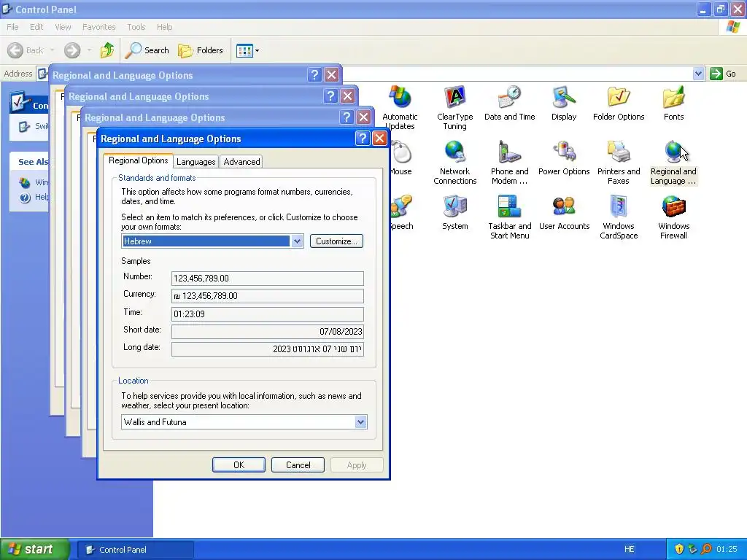Click the Forward arrow toolbar button
747x560 pixels.
tap(72, 50)
